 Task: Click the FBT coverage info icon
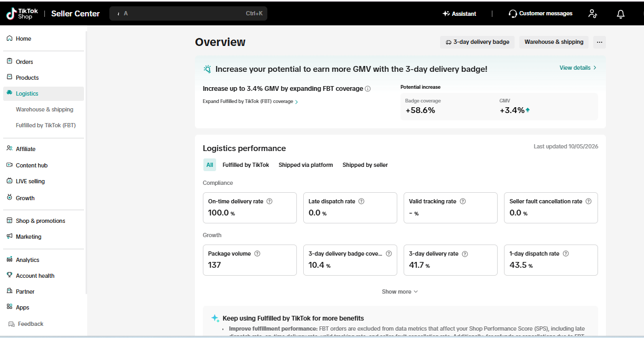[x=368, y=89]
